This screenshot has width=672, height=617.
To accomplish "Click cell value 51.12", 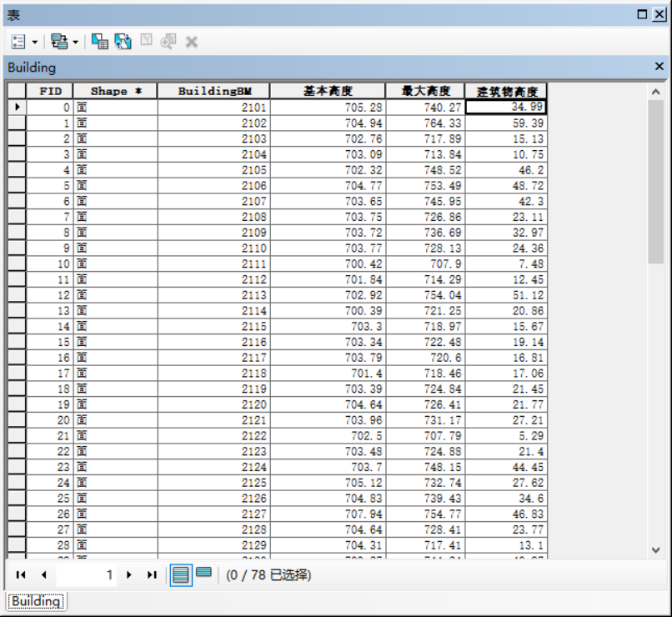I will [x=506, y=295].
